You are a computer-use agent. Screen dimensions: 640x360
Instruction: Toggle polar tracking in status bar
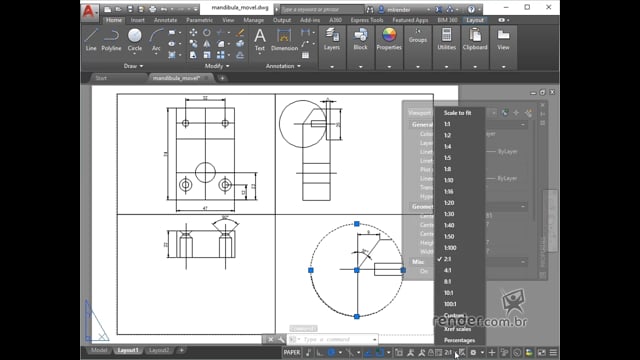(331, 352)
